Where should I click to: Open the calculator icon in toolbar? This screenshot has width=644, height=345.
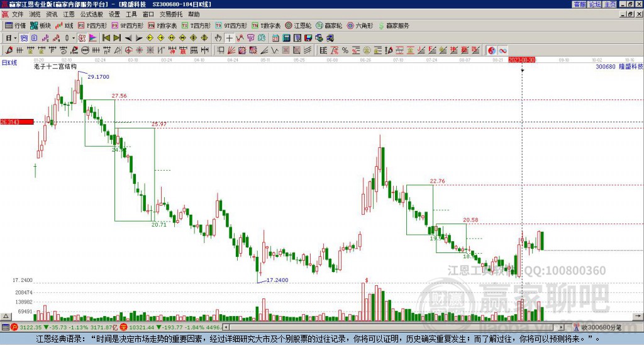click(x=286, y=38)
